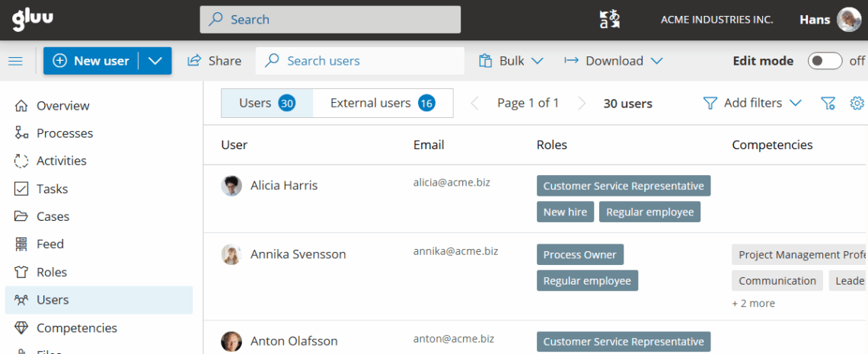Click the gluu logo

(x=32, y=19)
